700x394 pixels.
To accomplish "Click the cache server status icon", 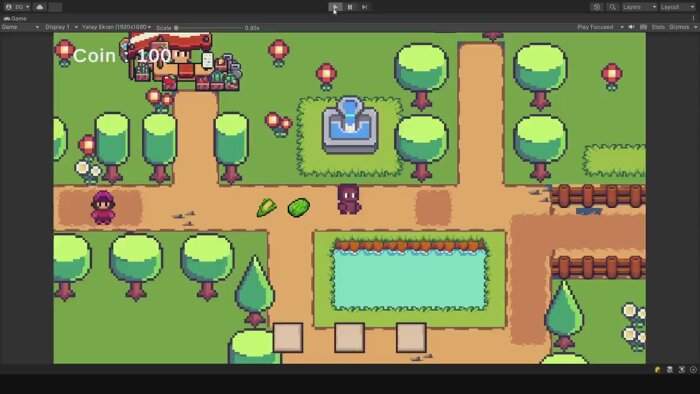I will click(x=670, y=369).
